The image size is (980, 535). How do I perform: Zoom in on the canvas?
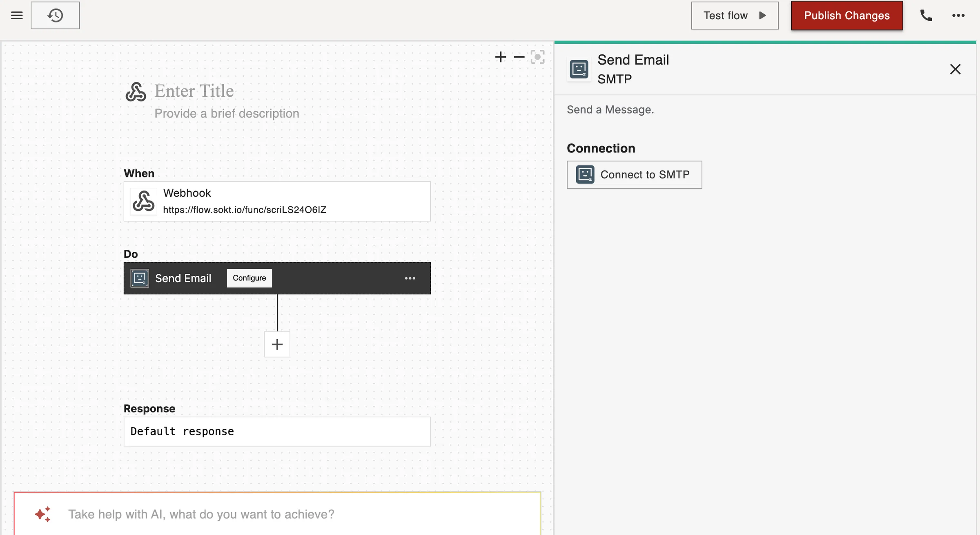pos(501,57)
